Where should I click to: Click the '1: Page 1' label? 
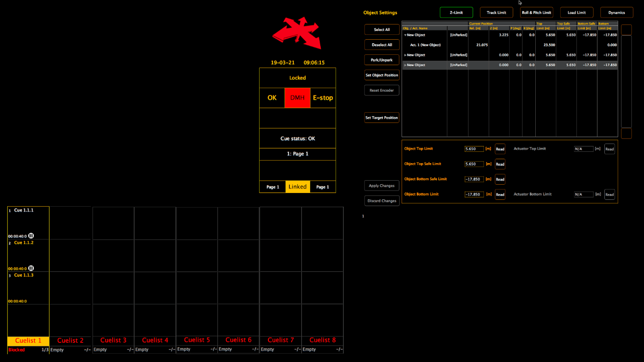pos(297,154)
